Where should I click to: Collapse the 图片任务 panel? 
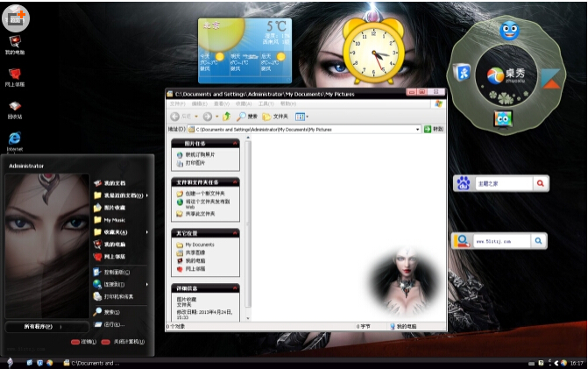pyautogui.click(x=235, y=143)
